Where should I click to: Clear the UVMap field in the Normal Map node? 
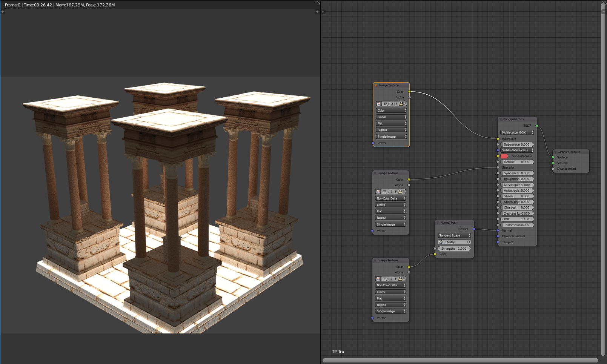tap(469, 242)
